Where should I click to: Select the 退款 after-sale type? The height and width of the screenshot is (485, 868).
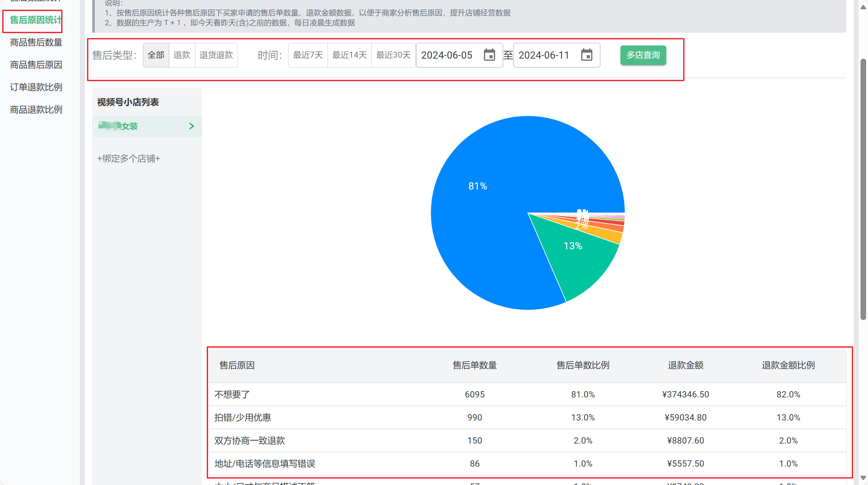tap(182, 55)
